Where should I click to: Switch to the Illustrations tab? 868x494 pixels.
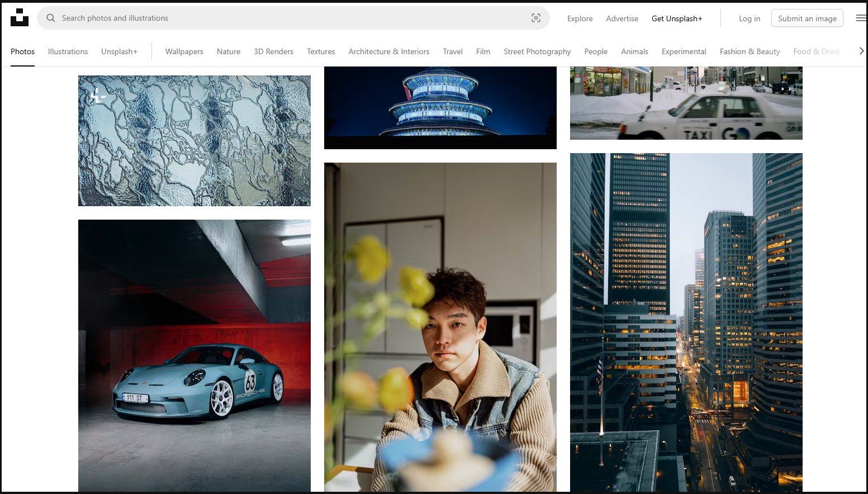[68, 51]
